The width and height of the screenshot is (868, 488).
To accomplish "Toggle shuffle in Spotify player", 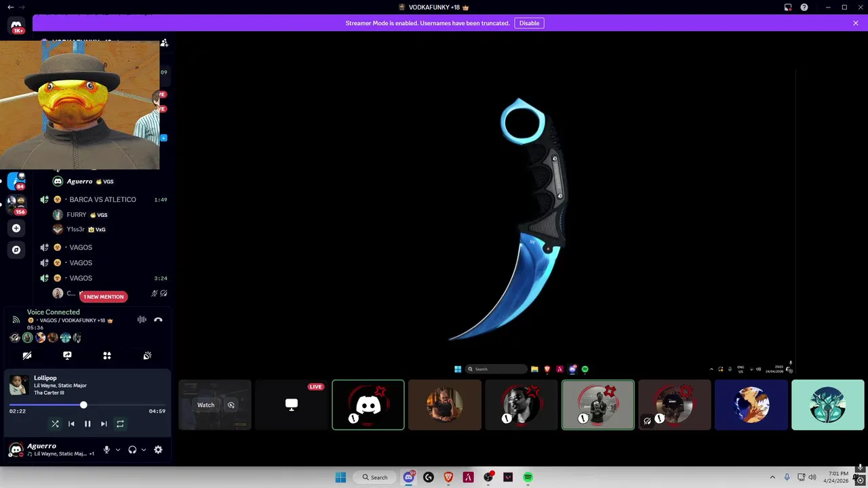I will pyautogui.click(x=55, y=424).
